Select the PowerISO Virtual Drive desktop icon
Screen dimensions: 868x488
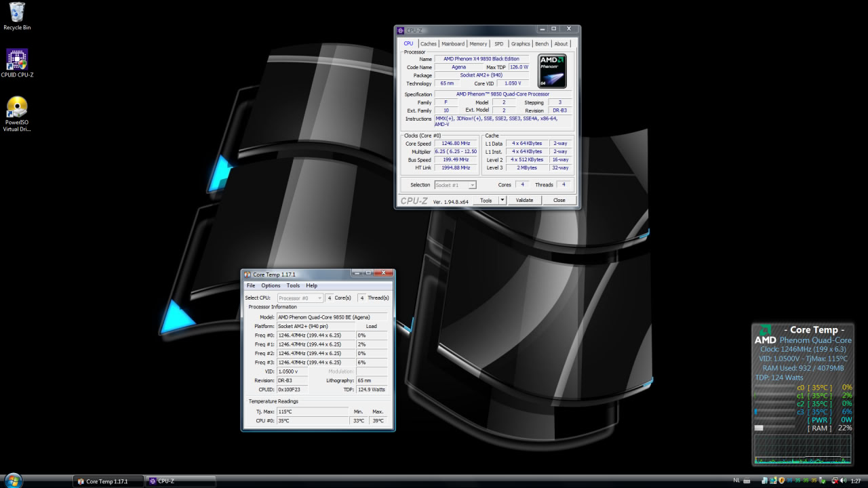pos(17,114)
